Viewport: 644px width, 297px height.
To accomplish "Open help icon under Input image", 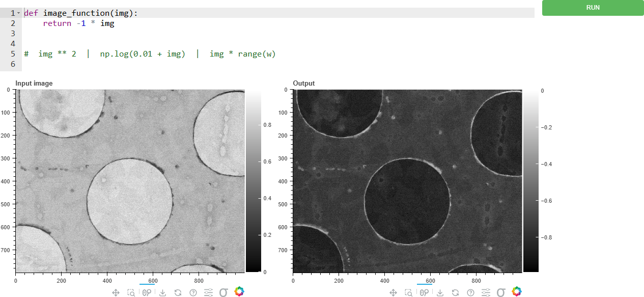I will tap(193, 292).
